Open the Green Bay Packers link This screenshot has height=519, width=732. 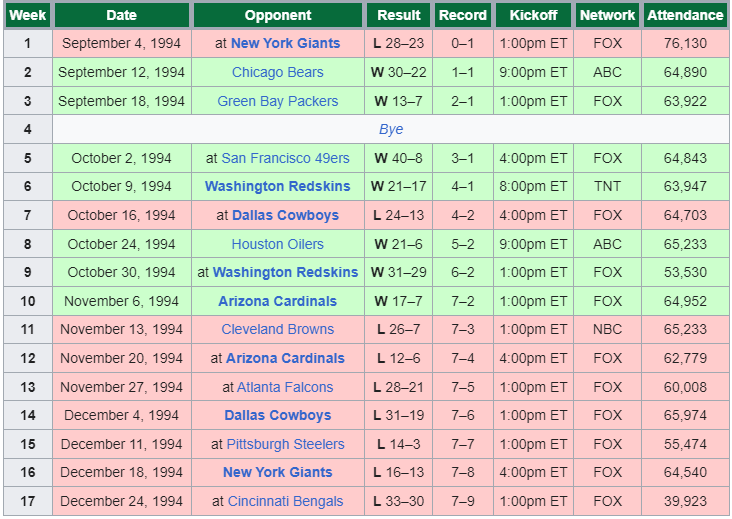point(277,101)
